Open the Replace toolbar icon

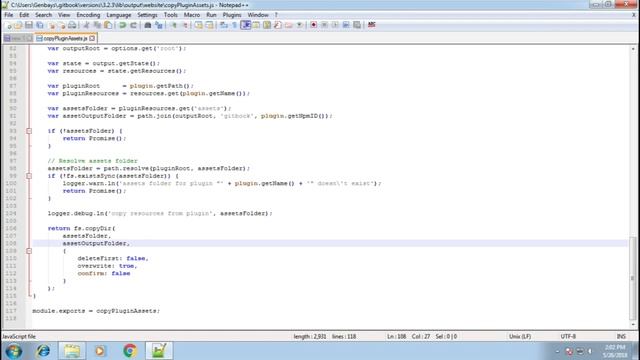pos(159,25)
